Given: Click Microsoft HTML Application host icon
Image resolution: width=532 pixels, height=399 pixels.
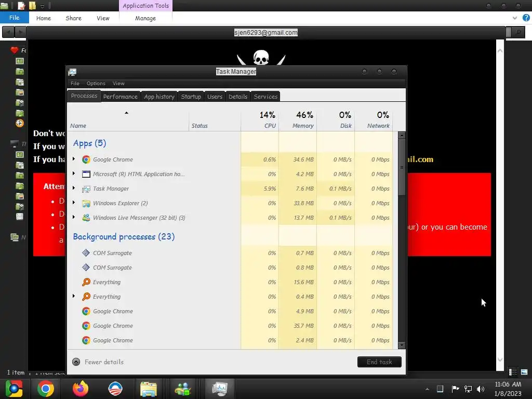Looking at the screenshot, I should pos(86,174).
